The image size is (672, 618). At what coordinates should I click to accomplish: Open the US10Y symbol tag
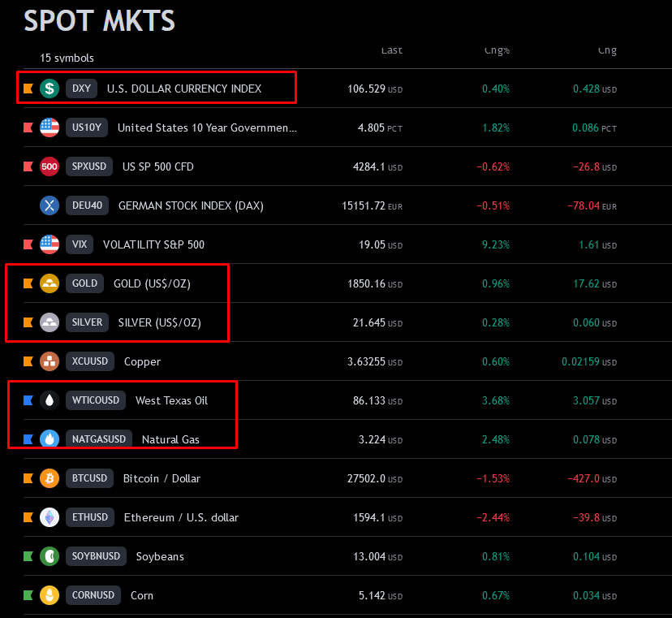87,127
